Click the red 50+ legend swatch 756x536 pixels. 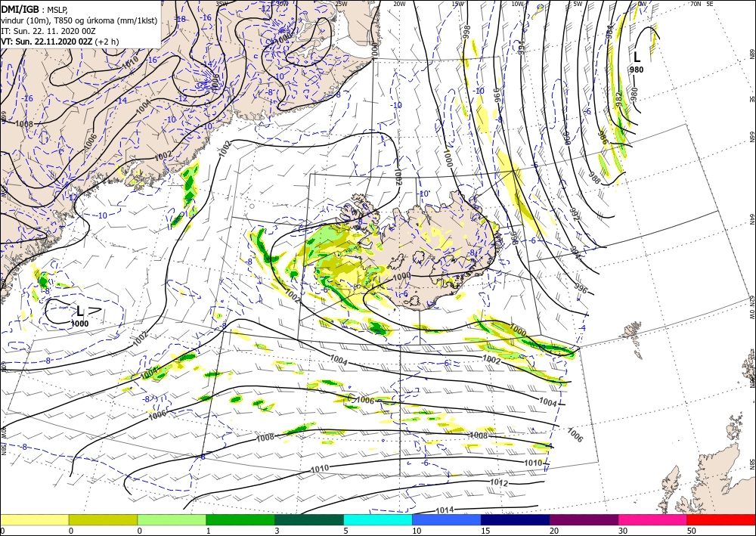721,519
